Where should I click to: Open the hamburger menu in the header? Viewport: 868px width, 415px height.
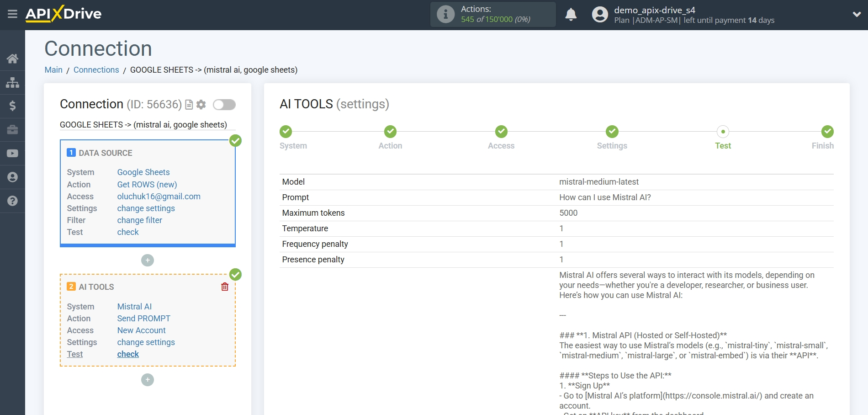pyautogui.click(x=12, y=14)
